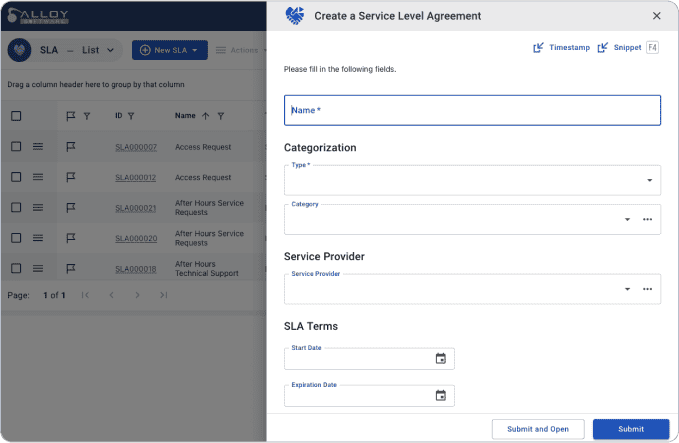Select the checkbox for SLA000012

pyautogui.click(x=16, y=177)
